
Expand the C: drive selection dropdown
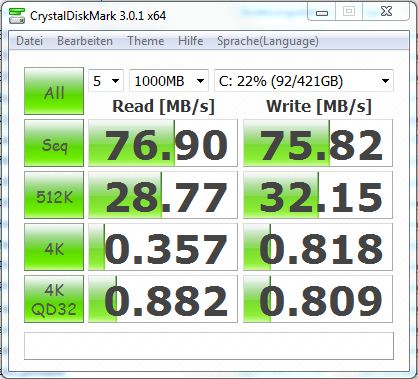tap(304, 81)
